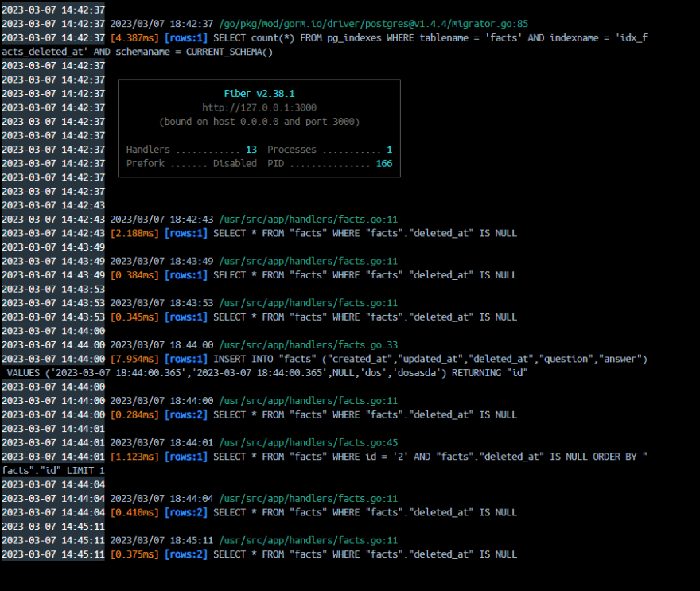Click the 2023/03/07 18:43:53 inner timestamp
700x591 pixels.
161,303
